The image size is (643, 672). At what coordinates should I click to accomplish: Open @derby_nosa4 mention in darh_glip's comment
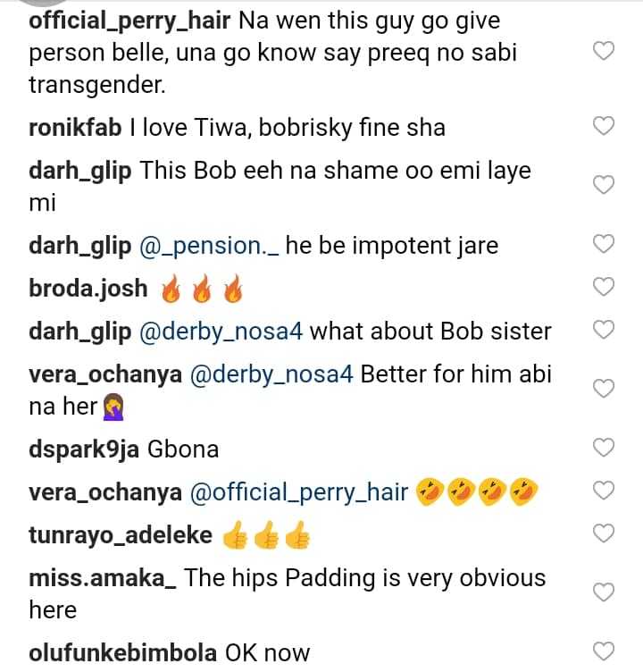tap(221, 331)
